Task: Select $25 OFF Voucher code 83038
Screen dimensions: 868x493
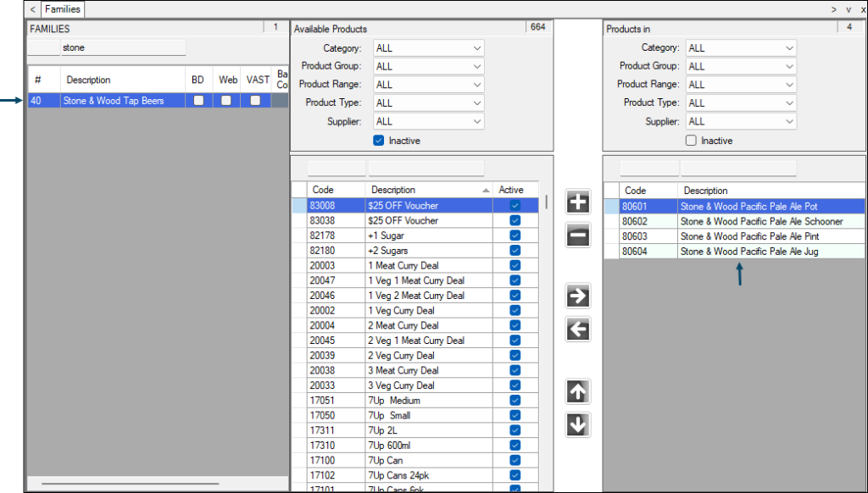Action: 415,220
